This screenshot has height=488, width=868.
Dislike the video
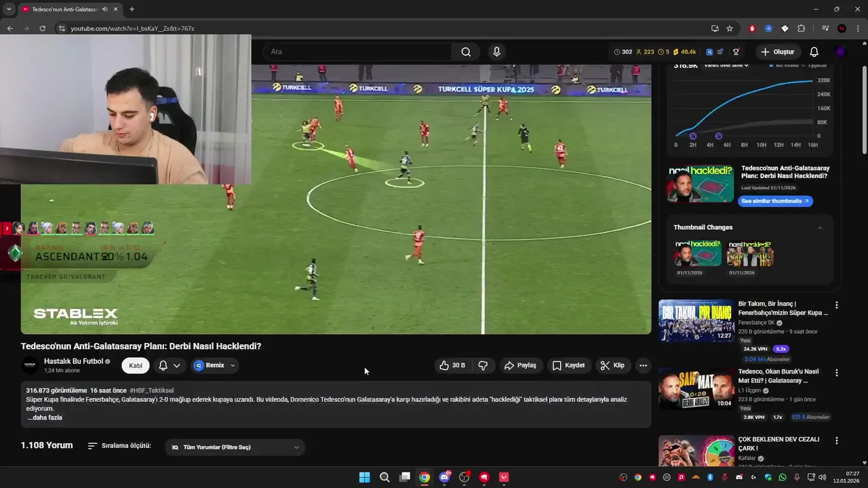[x=483, y=365]
